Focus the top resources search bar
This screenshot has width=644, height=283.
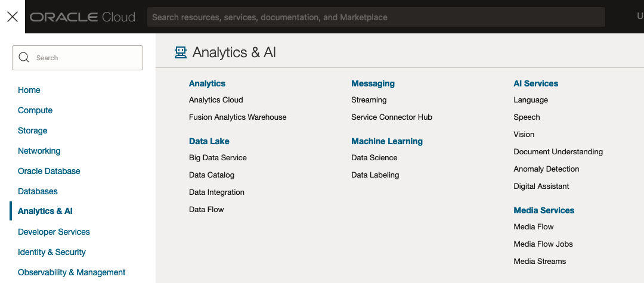click(376, 17)
